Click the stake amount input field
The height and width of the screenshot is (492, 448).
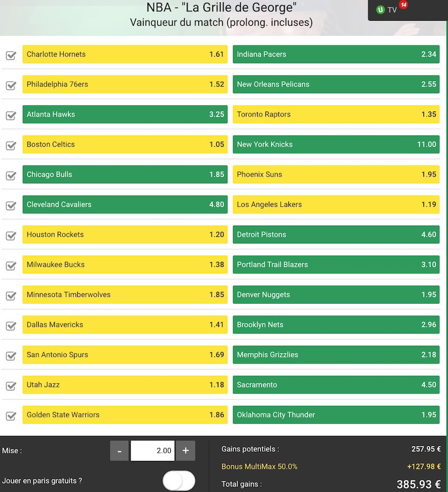pyautogui.click(x=152, y=451)
